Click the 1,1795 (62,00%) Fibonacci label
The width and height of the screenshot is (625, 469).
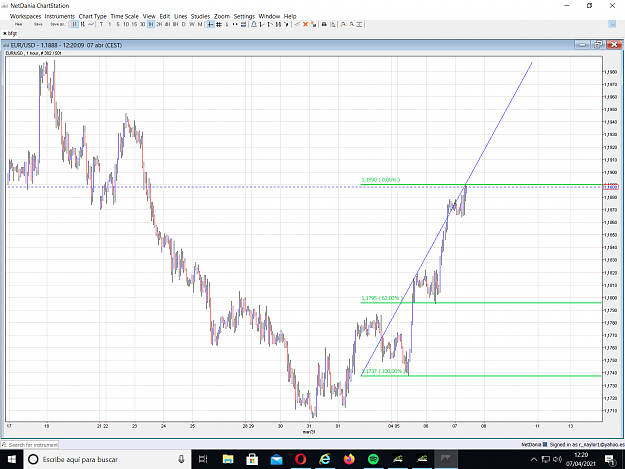point(381,298)
